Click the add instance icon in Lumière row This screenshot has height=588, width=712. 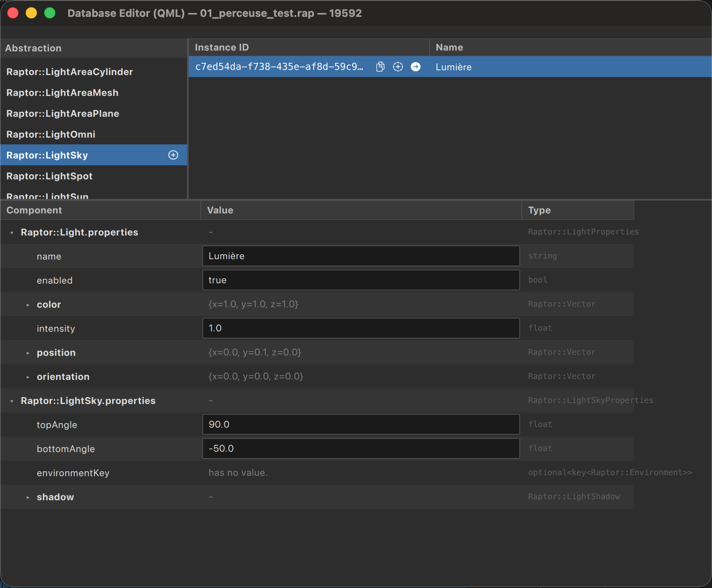click(398, 67)
